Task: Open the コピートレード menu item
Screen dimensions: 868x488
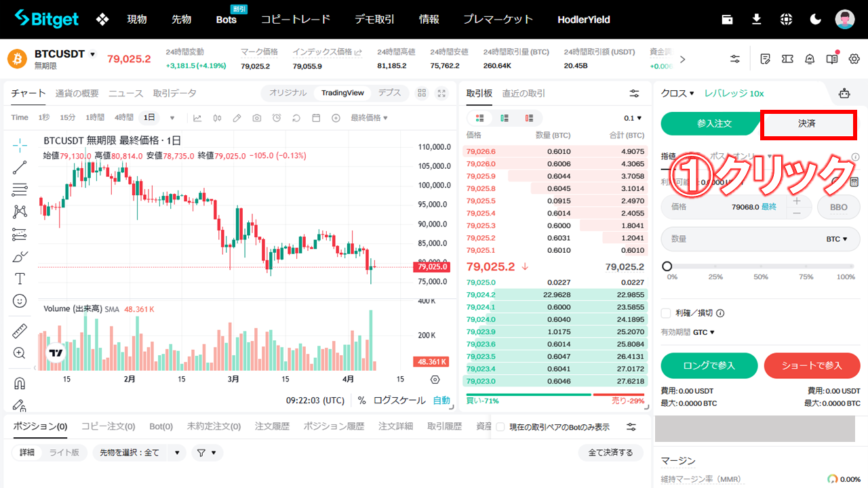Action: pyautogui.click(x=296, y=19)
